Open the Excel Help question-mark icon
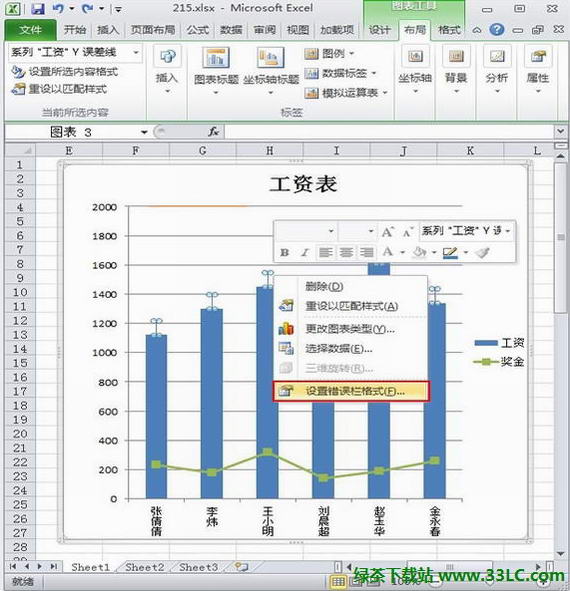This screenshot has width=570, height=591. 497,29
